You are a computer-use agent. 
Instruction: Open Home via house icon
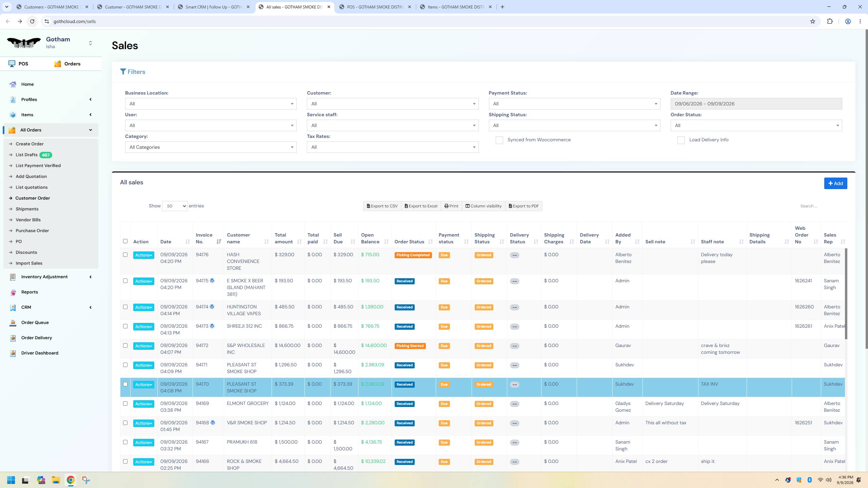click(x=13, y=84)
